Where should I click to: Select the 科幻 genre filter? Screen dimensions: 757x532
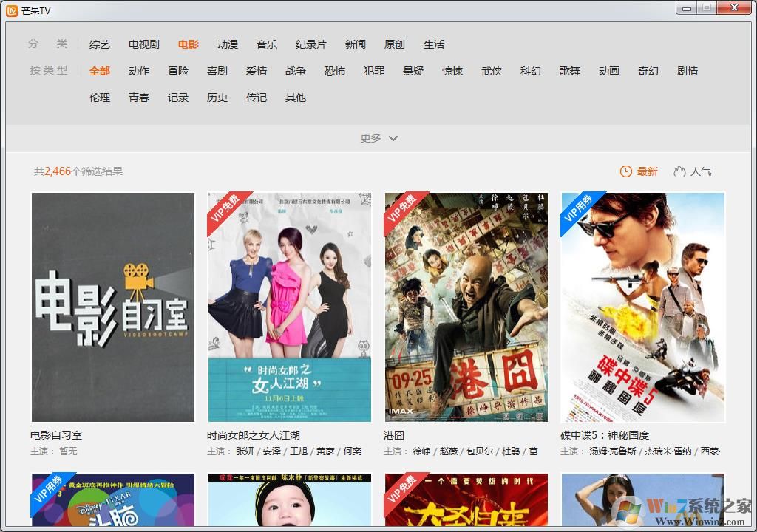[531, 71]
